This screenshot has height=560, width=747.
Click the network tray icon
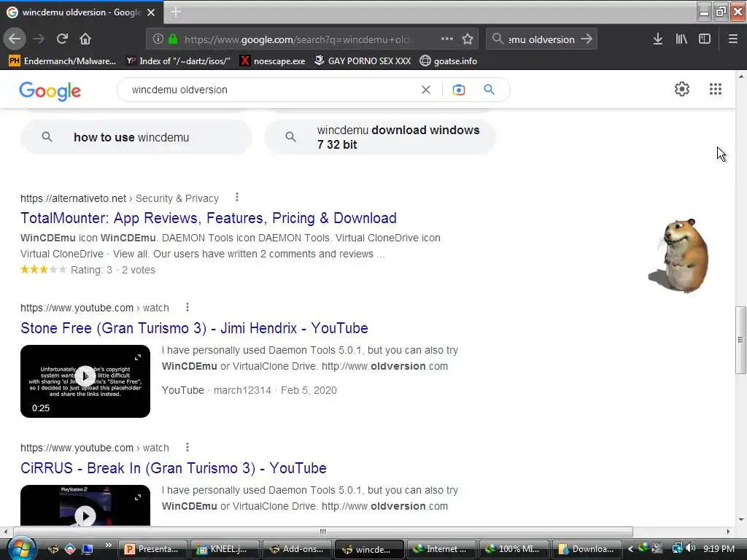[x=677, y=548]
